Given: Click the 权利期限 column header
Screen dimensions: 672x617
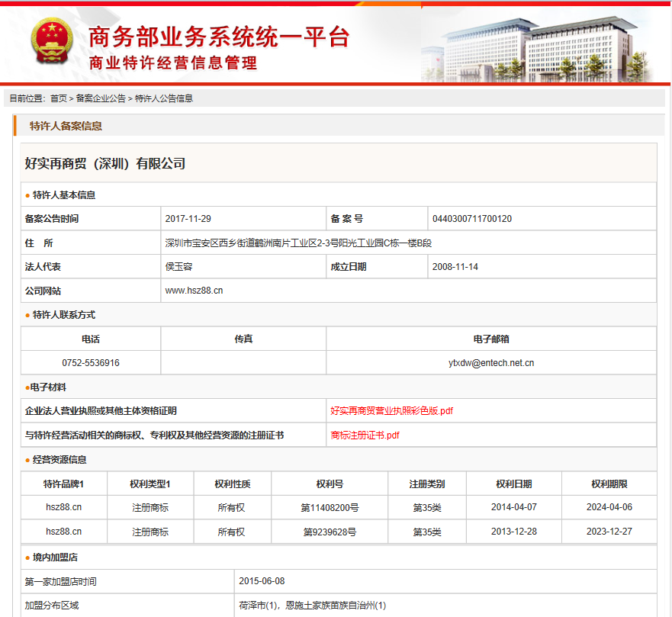Looking at the screenshot, I should coord(609,484).
